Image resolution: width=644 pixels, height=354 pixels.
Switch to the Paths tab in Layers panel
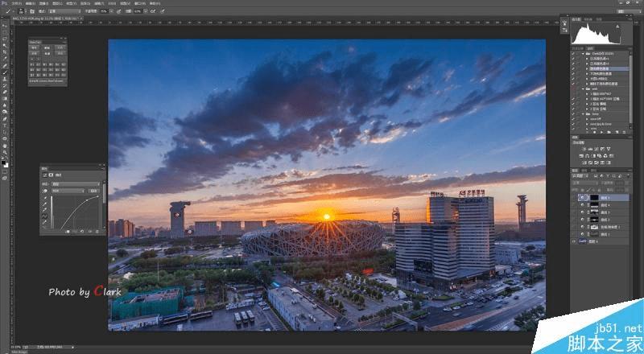point(593,171)
